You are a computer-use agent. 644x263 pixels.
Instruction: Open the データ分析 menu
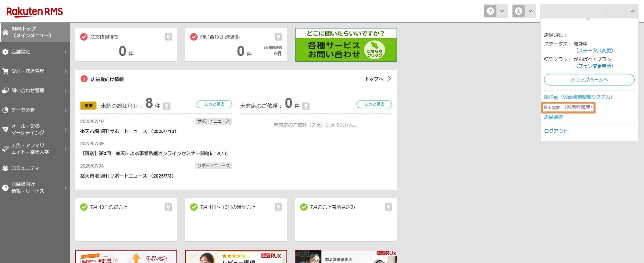pos(35,110)
